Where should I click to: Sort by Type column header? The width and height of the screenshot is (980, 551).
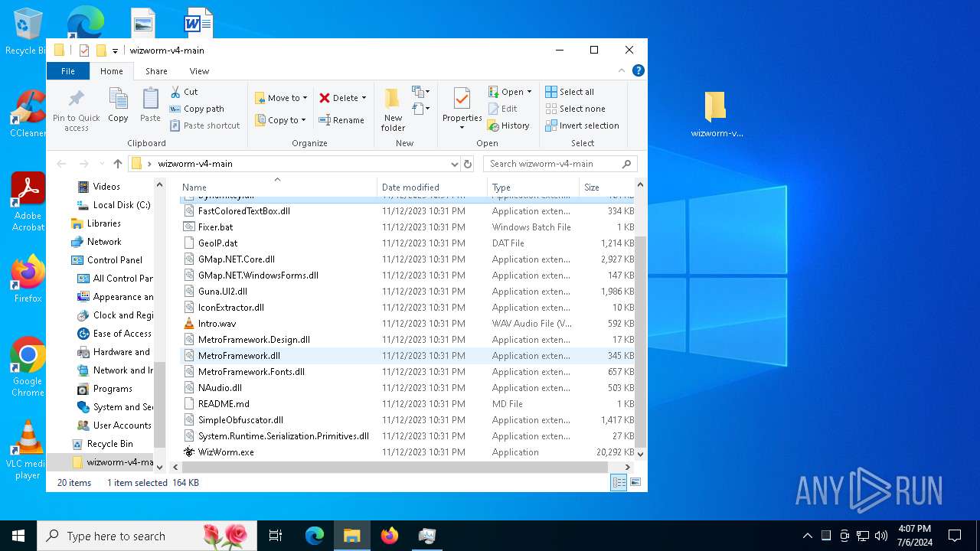[533, 187]
